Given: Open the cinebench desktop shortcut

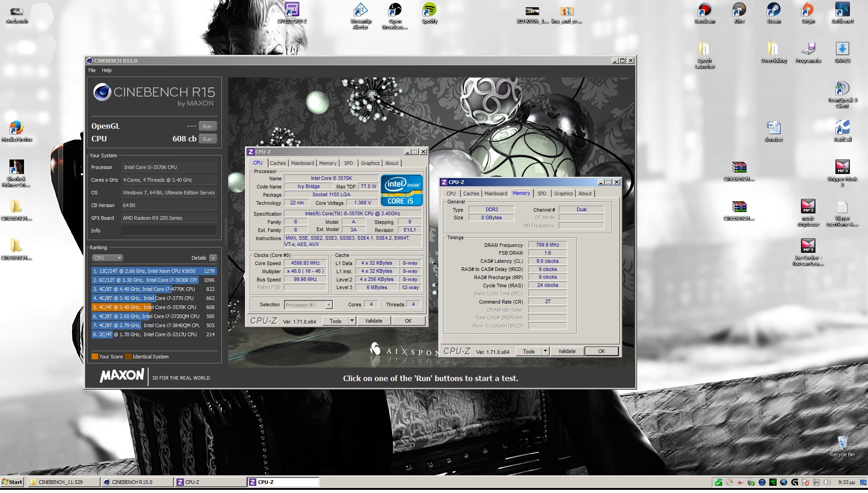Looking at the screenshot, I should [16, 14].
